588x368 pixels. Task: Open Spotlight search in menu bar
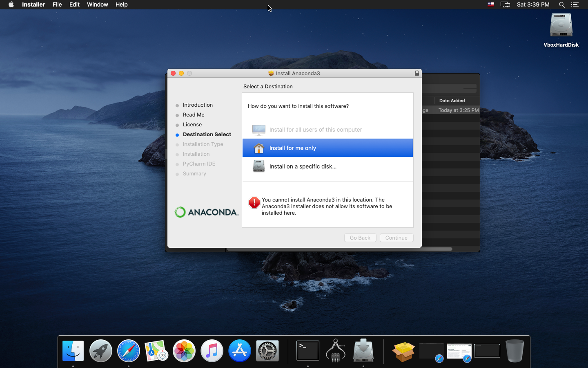[562, 4]
